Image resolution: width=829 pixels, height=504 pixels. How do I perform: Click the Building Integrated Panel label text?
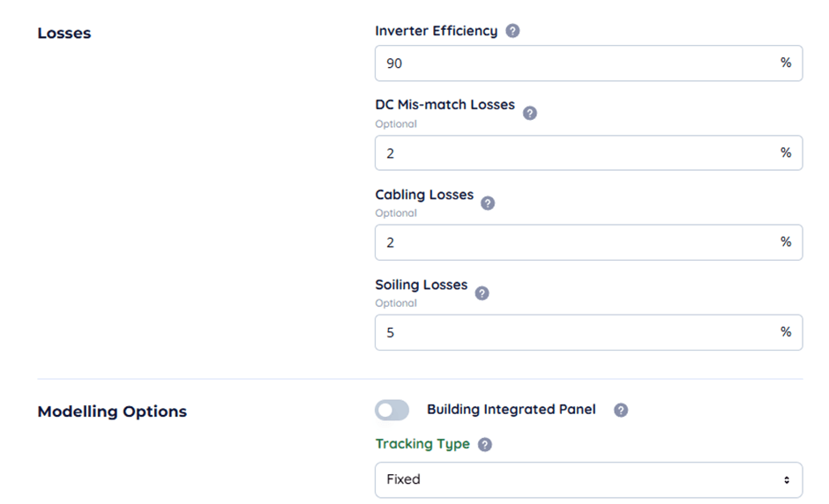(511, 410)
